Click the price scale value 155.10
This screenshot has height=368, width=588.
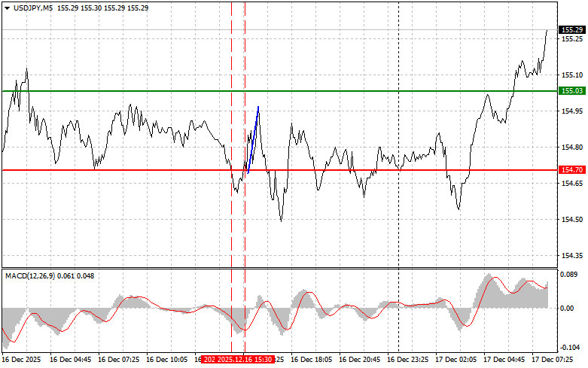572,75
